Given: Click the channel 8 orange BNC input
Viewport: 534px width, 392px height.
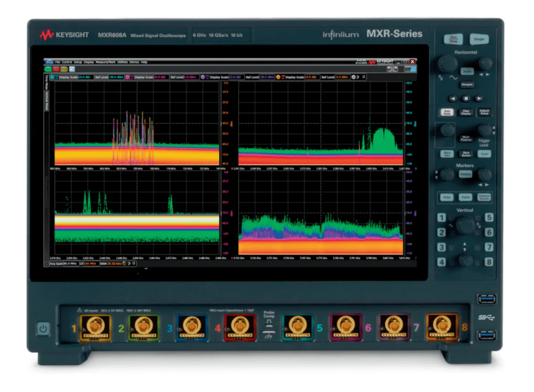Looking at the screenshot, I should point(441,327).
